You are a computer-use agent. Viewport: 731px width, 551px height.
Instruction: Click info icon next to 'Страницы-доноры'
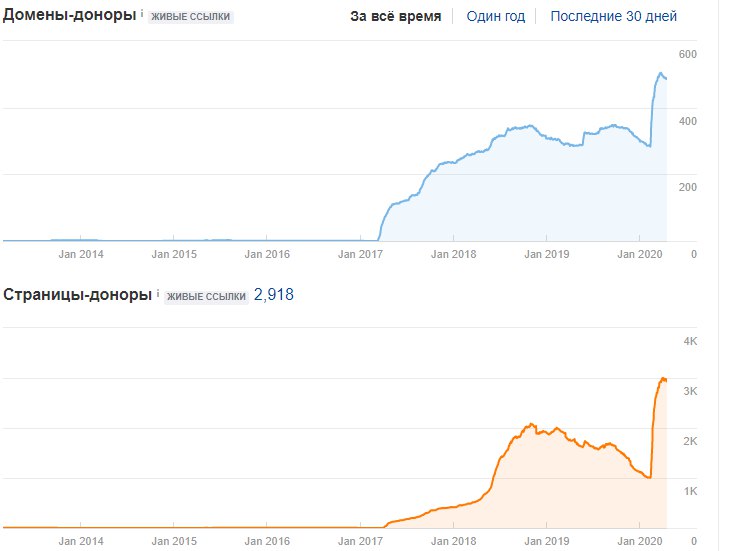(x=158, y=294)
